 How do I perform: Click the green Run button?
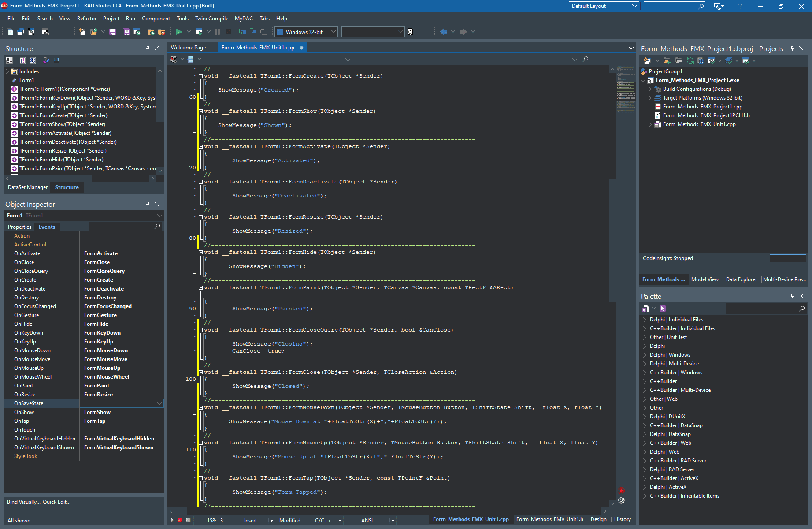179,32
